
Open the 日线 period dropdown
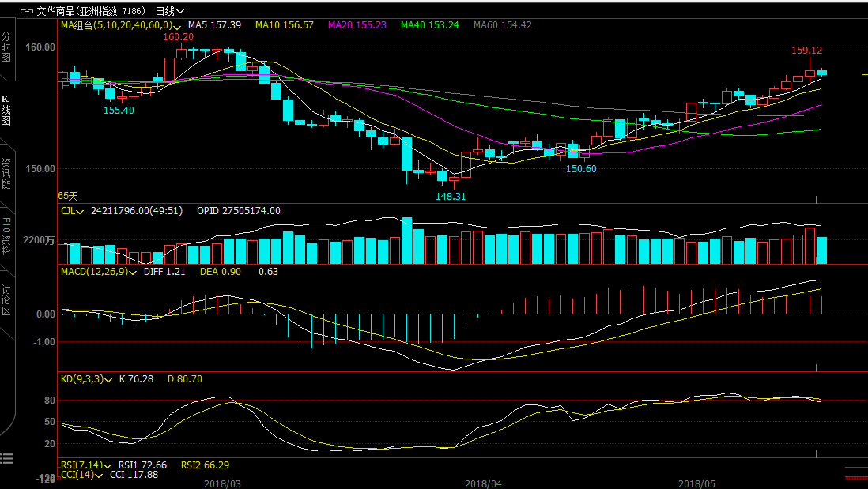pos(170,11)
